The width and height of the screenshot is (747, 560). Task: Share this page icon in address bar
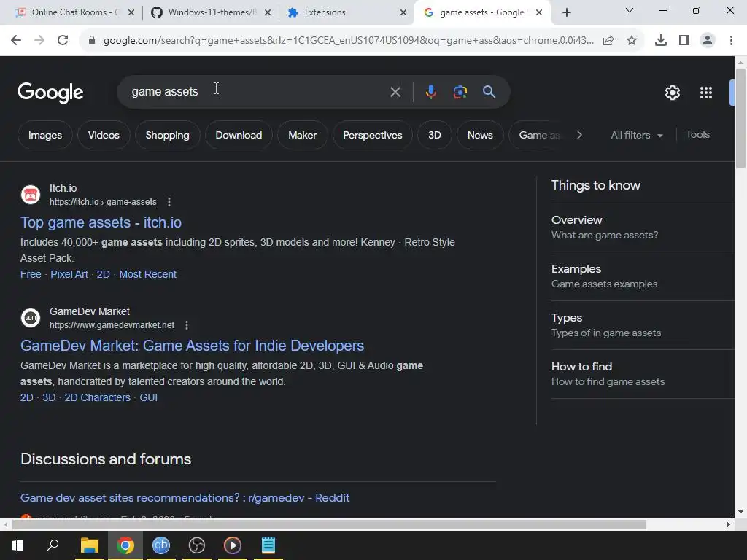[x=608, y=41]
